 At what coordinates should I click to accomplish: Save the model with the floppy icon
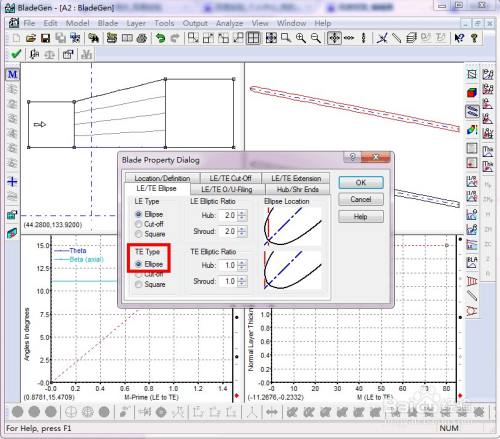pos(45,38)
